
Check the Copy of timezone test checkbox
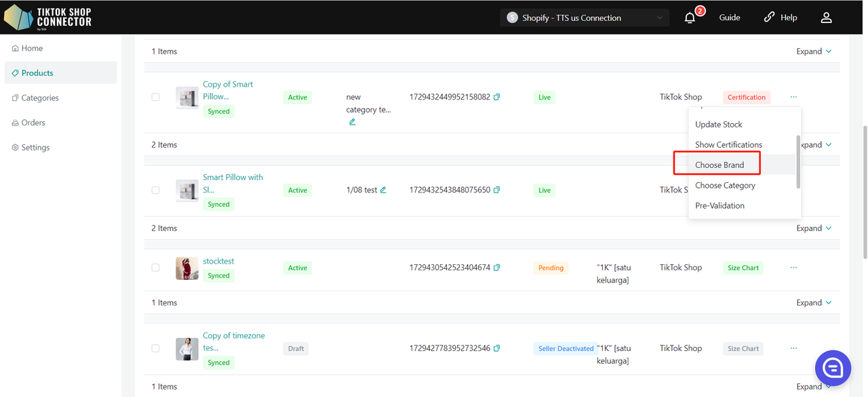coord(155,348)
